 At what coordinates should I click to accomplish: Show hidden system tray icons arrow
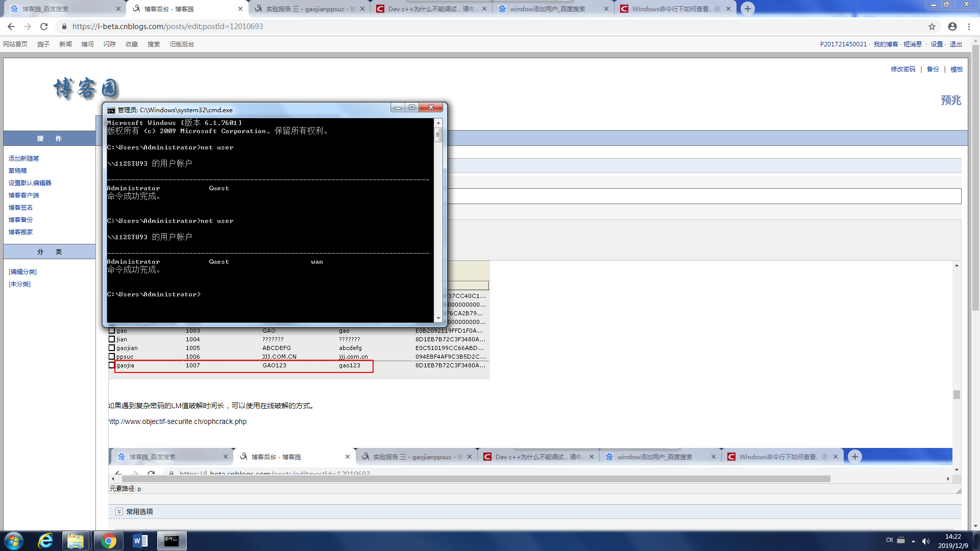coord(913,541)
